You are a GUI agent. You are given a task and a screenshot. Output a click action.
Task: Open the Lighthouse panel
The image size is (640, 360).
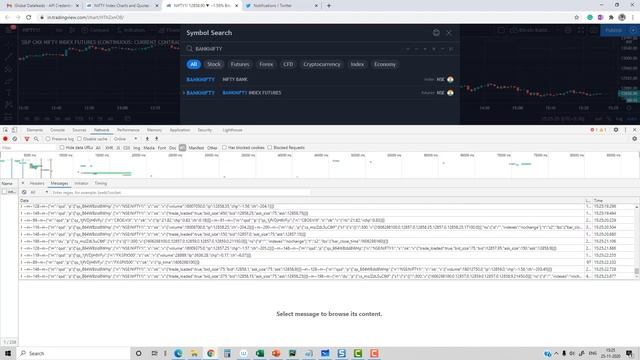(232, 130)
